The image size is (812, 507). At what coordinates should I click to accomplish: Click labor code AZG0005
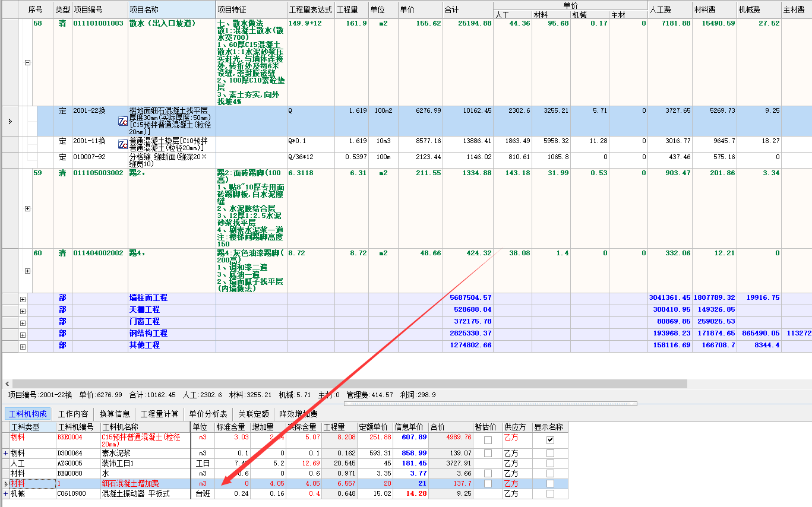click(x=69, y=463)
